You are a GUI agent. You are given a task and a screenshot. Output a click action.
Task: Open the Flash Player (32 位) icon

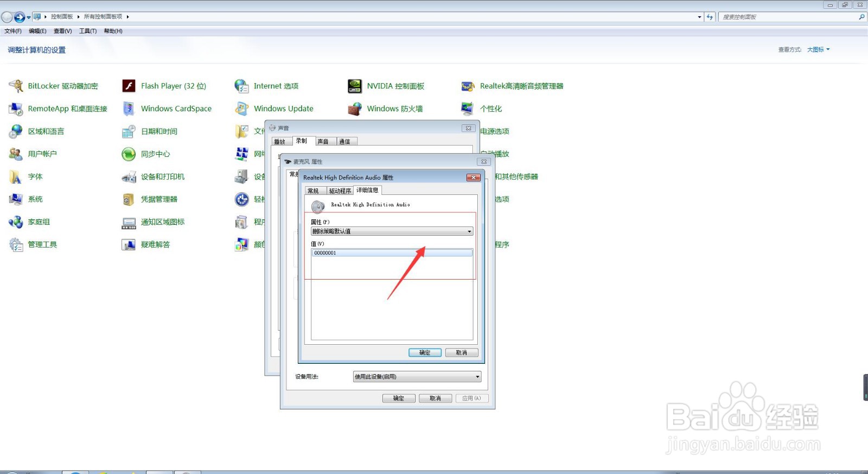click(x=129, y=86)
